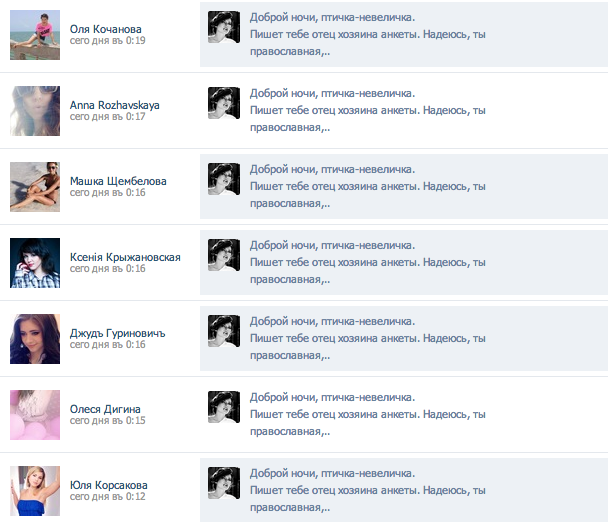Open Anna Rozhavskaya's avatar thumbnail
608x522 pixels.
35,111
